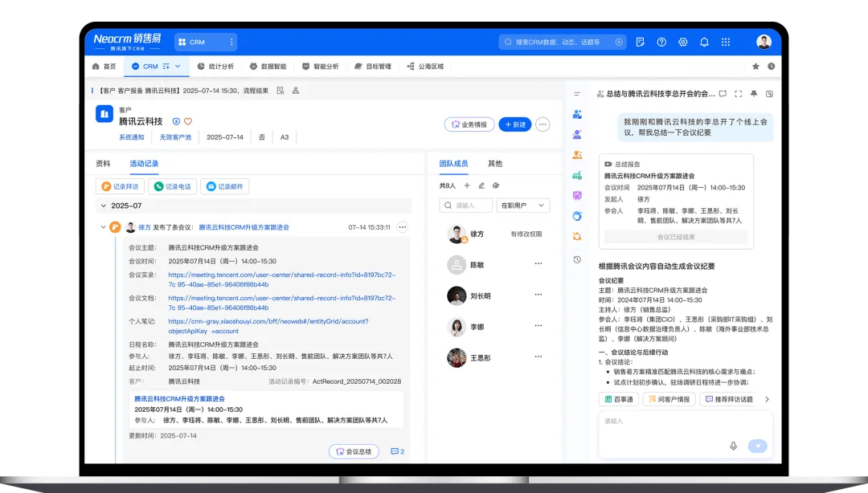Image resolution: width=868 pixels, height=493 pixels.
Task: Send the chat message with arrow button
Action: [758, 446]
